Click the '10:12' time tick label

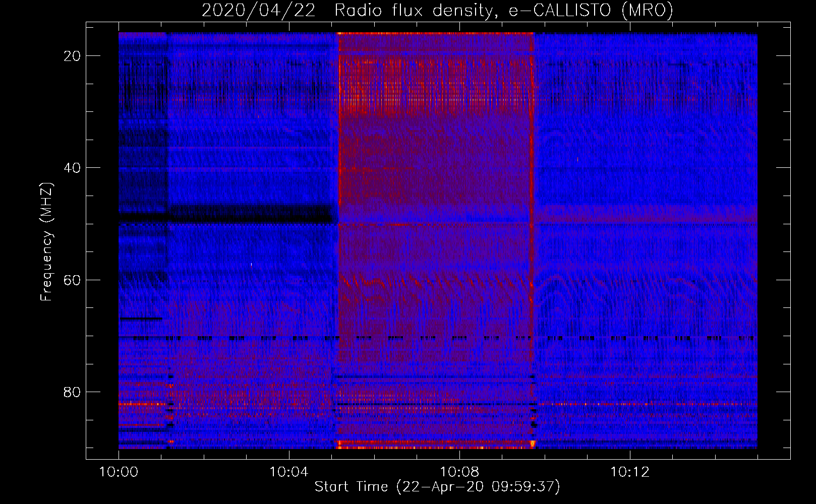click(630, 472)
